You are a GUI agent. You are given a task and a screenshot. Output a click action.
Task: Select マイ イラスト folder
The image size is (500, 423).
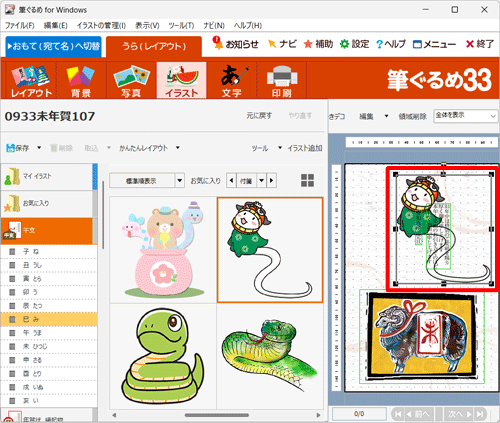coord(47,176)
